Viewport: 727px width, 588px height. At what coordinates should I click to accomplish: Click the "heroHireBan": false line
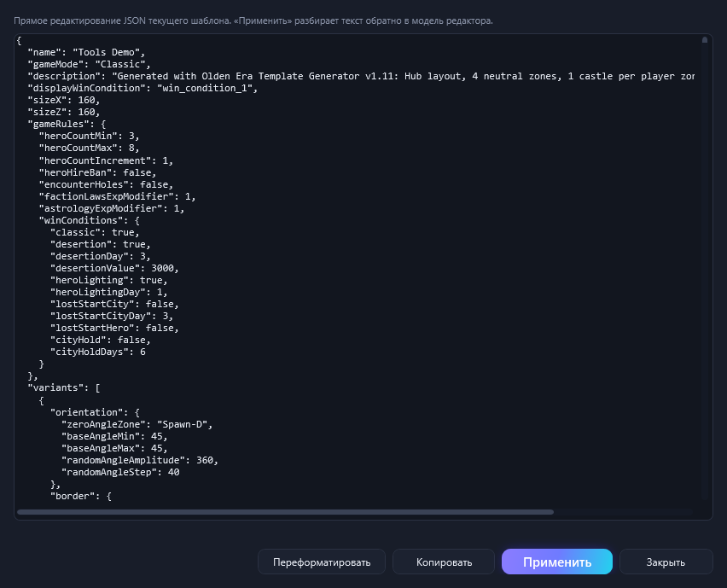(x=97, y=172)
